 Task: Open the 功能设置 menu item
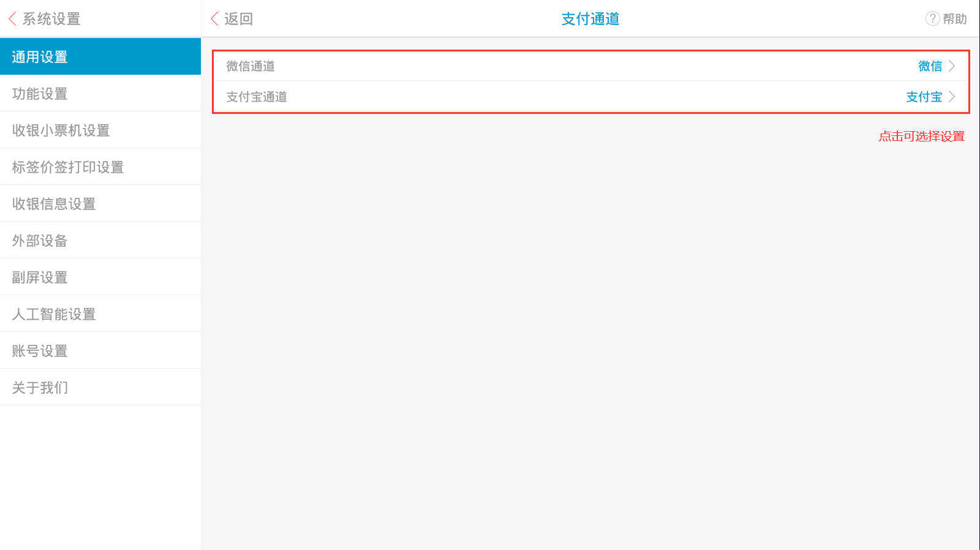pos(100,93)
